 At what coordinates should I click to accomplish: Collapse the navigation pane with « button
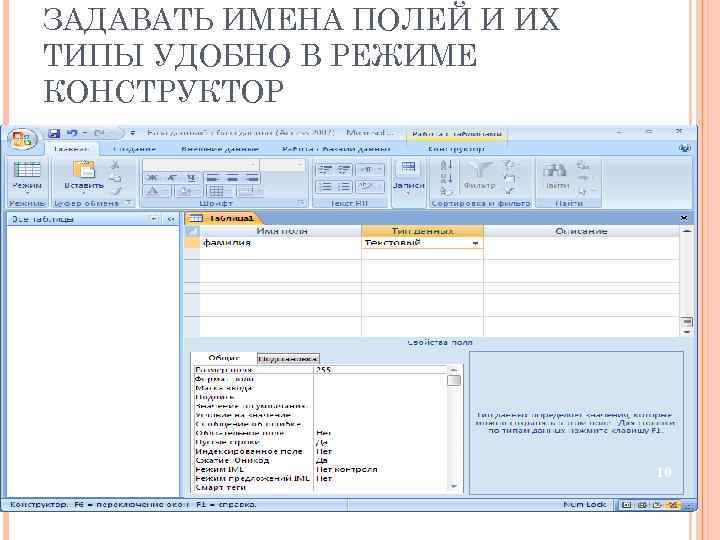tap(171, 219)
